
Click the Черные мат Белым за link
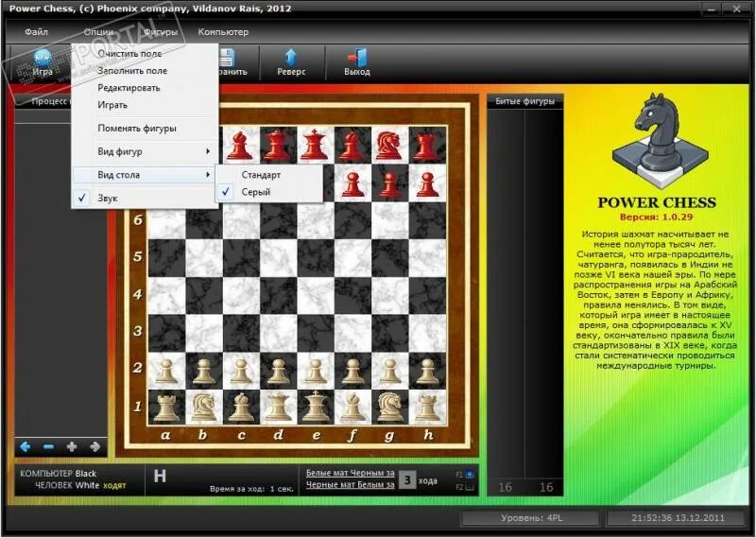pos(350,484)
